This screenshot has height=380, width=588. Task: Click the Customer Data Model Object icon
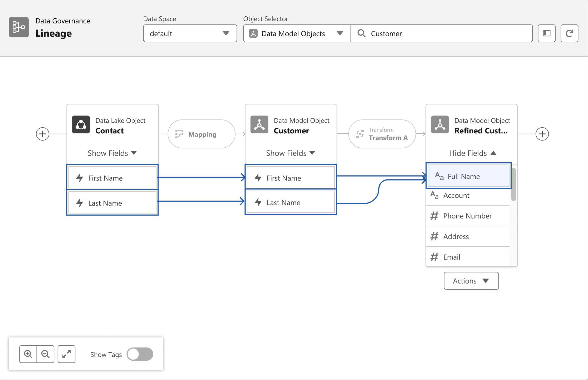259,124
